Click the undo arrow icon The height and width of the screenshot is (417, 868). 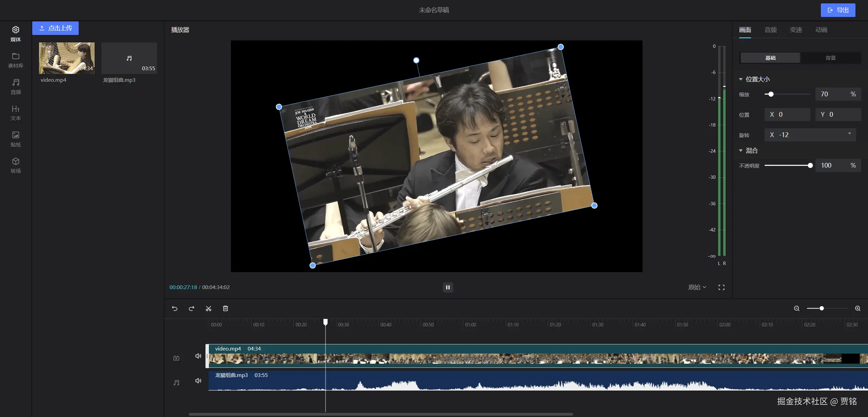click(x=175, y=308)
